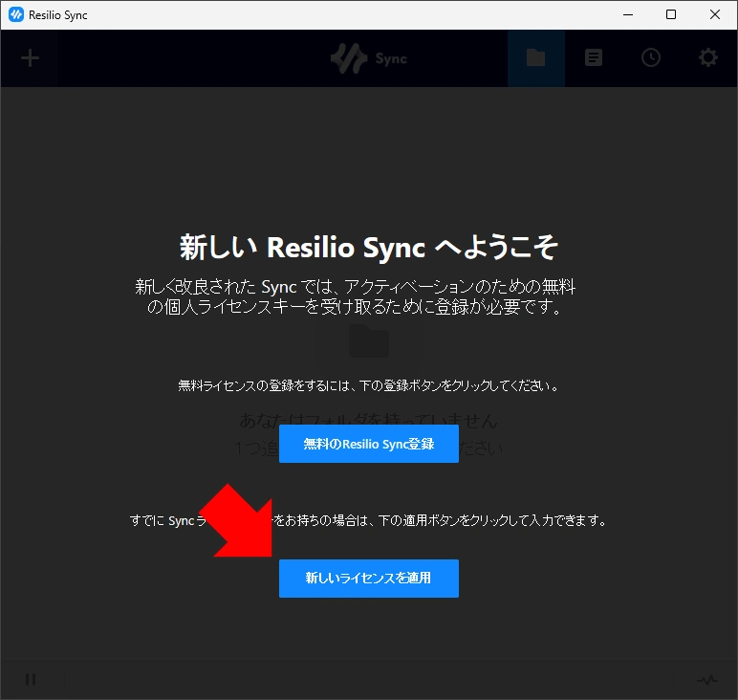Open the folders view icon in top bar
Image resolution: width=738 pixels, height=700 pixels.
[x=535, y=58]
